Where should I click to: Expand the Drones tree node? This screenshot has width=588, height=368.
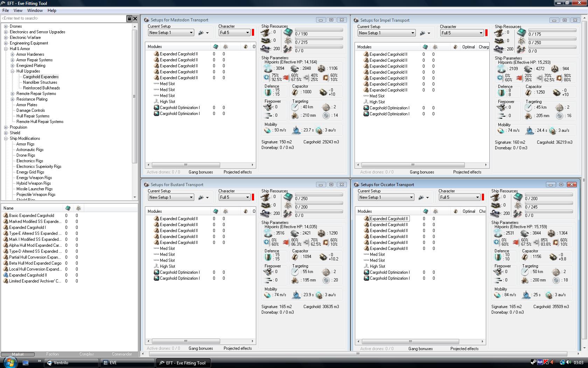coord(6,26)
